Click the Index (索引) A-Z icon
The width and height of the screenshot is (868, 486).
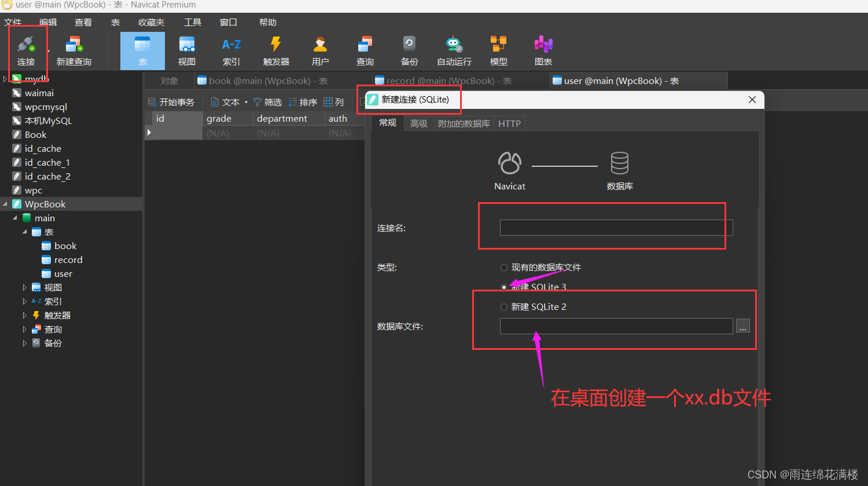coord(231,51)
